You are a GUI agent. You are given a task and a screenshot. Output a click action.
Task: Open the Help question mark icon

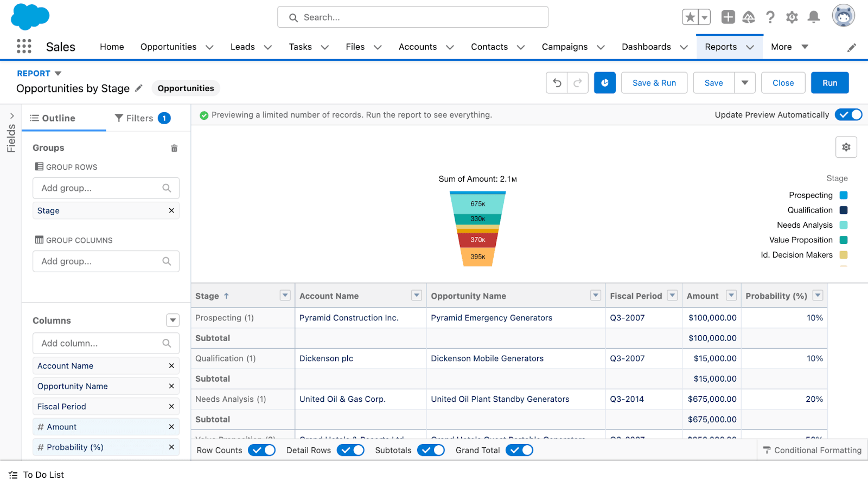point(770,17)
